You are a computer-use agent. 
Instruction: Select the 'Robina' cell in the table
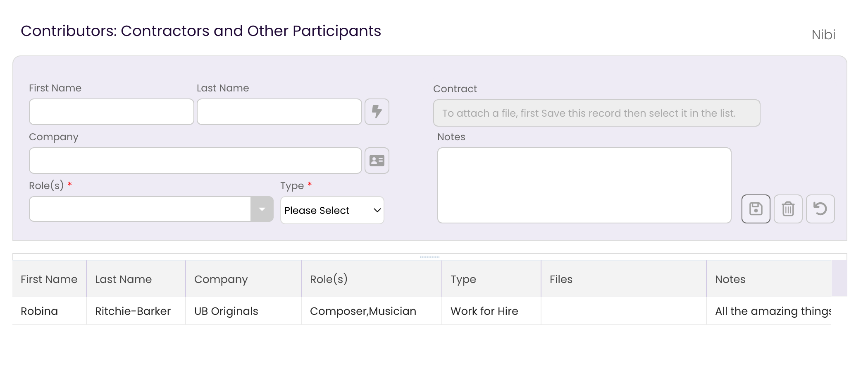[49, 311]
